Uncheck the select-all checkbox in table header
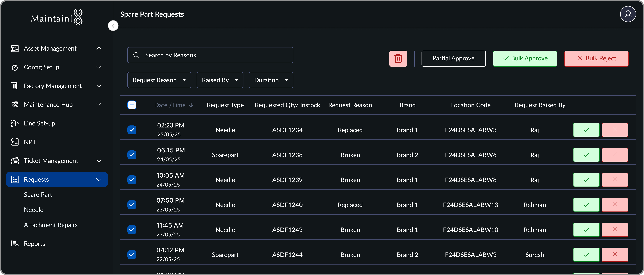 132,105
